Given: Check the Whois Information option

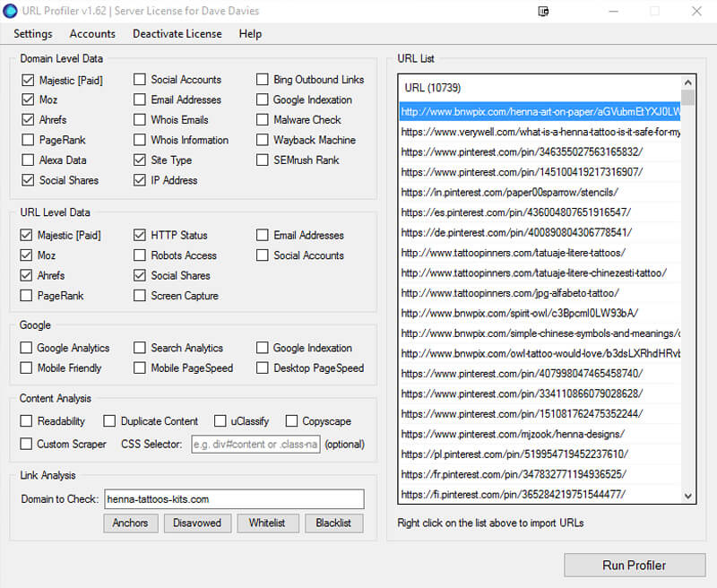Looking at the screenshot, I should click(x=140, y=140).
